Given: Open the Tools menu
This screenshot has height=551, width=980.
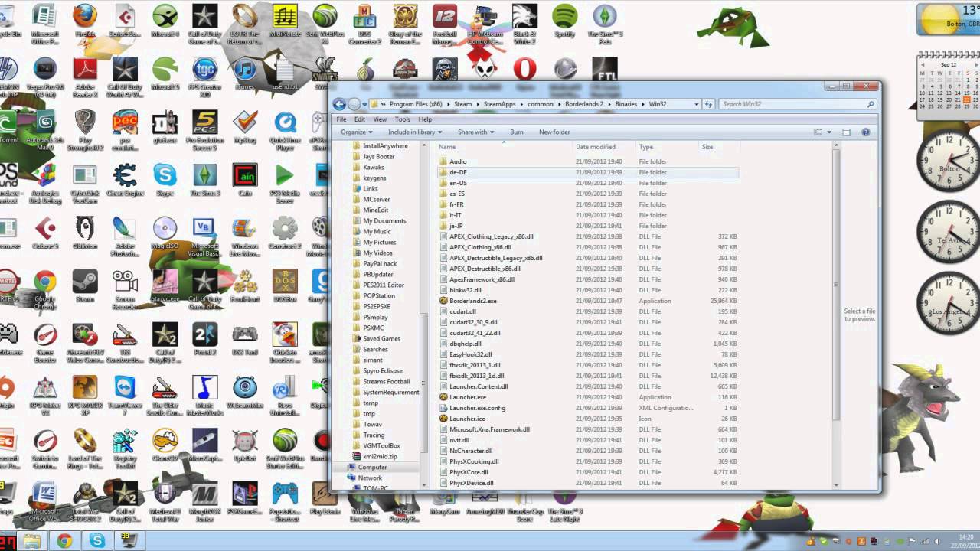Looking at the screenshot, I should [403, 119].
